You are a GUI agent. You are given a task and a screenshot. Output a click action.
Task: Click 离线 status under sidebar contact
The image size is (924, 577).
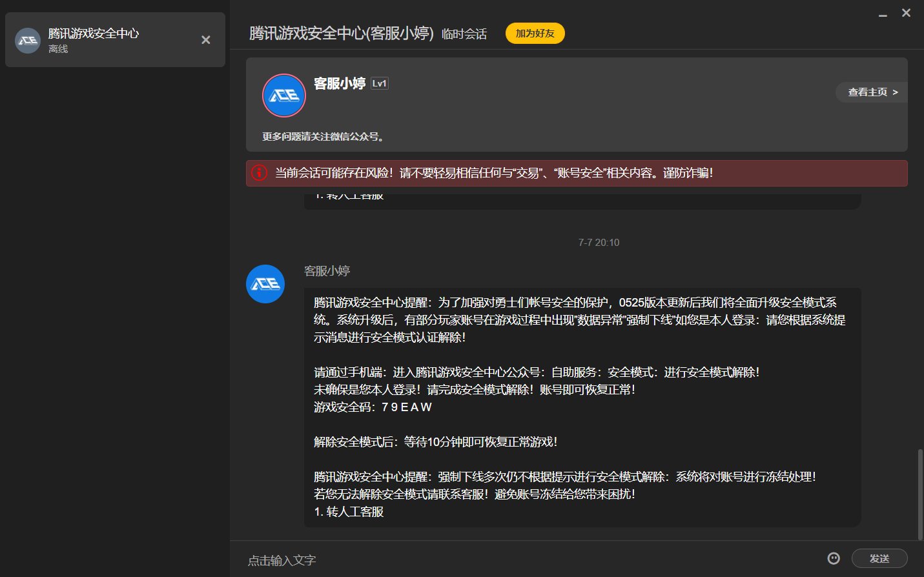click(58, 49)
